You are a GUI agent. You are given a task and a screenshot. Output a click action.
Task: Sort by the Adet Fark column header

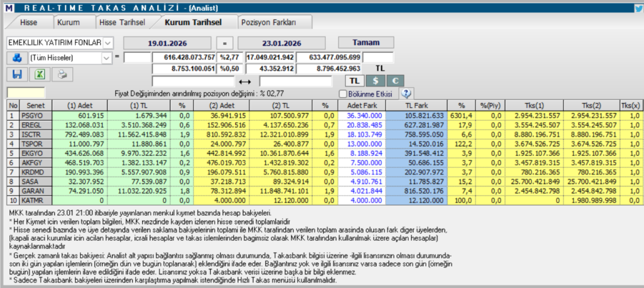pyautogui.click(x=360, y=106)
